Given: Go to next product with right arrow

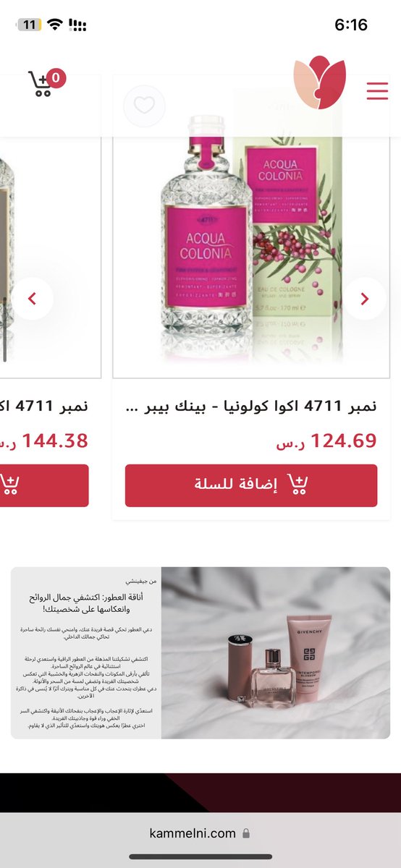Looking at the screenshot, I should pos(364,298).
